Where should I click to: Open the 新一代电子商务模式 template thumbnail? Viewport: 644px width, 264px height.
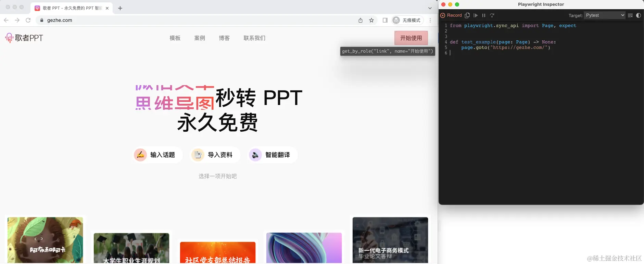click(x=390, y=240)
